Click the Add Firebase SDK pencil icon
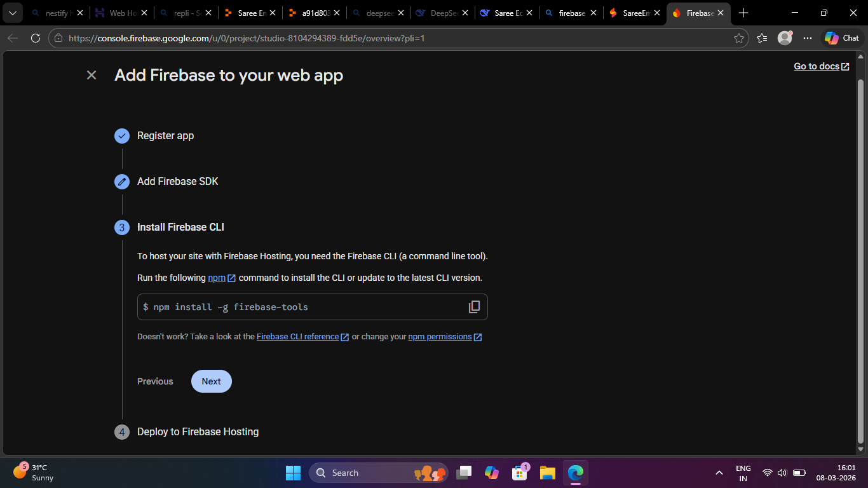This screenshot has width=868, height=488. click(x=122, y=182)
